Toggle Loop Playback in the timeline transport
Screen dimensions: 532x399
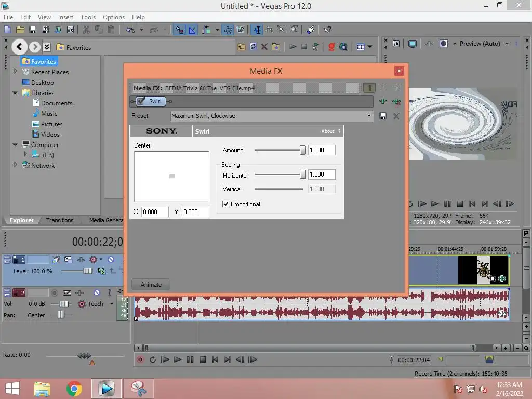[153, 360]
